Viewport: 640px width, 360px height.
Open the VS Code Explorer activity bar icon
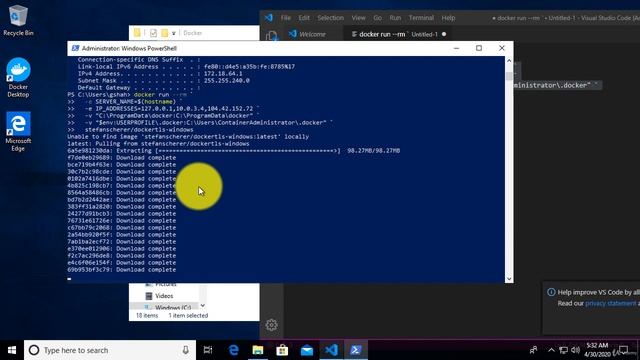[x=271, y=36]
